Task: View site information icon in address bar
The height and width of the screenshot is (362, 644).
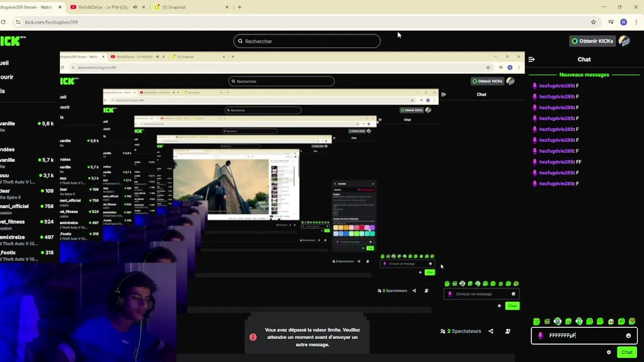Action: click(x=18, y=22)
